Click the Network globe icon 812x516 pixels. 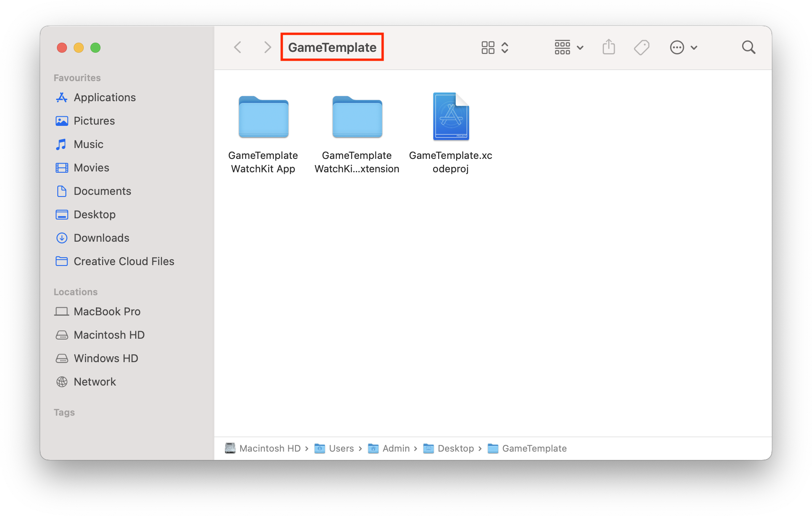point(62,382)
